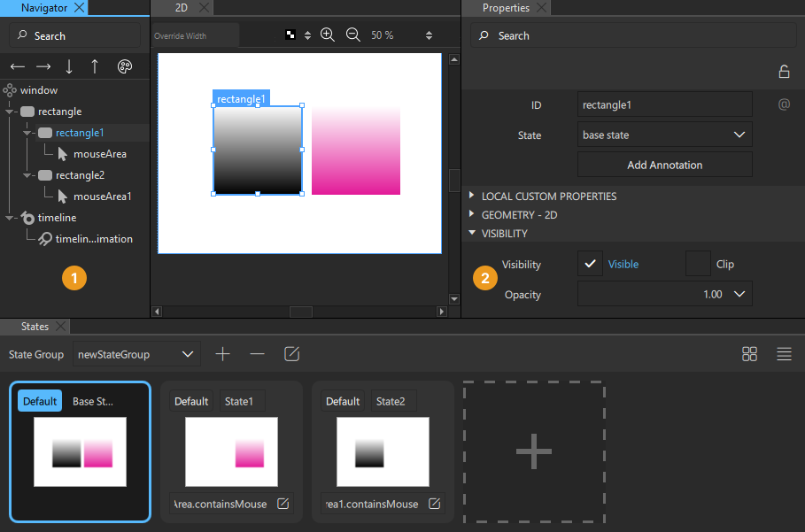Select rectangle2 in the Navigator tree

[x=80, y=174]
